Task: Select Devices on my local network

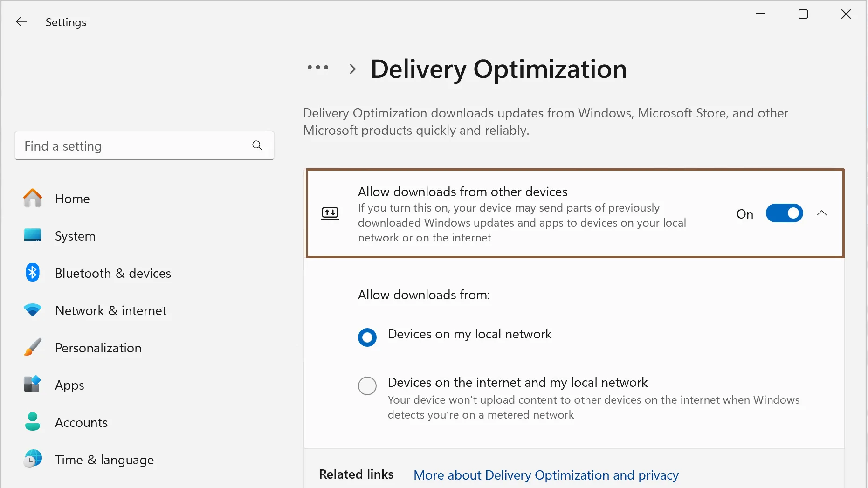Action: click(x=367, y=337)
